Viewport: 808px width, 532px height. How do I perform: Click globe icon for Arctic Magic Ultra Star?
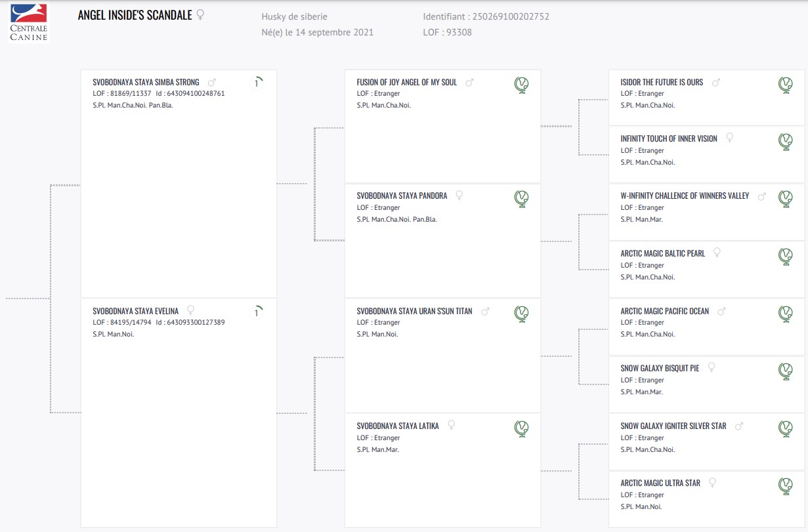pyautogui.click(x=785, y=486)
